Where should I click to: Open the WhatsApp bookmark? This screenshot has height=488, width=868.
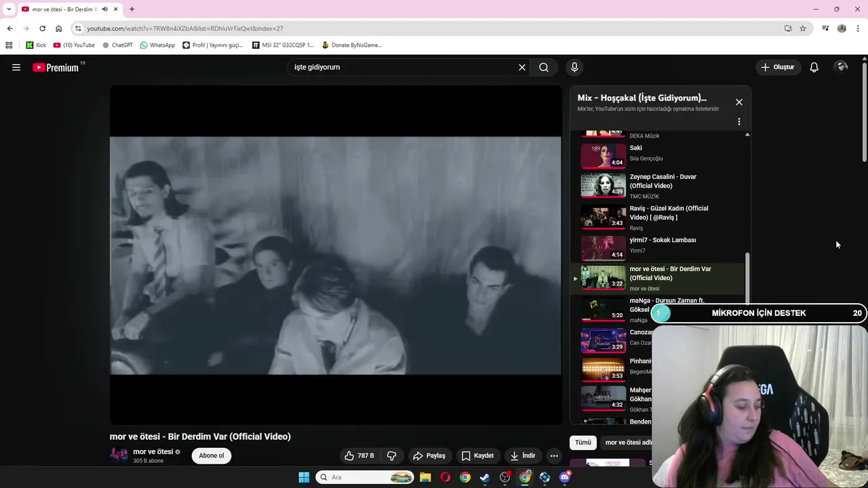point(157,45)
